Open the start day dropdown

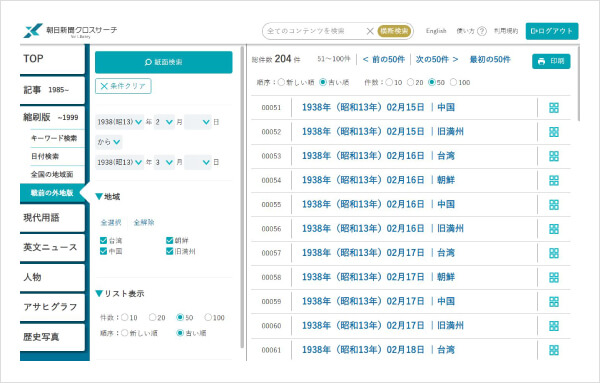click(x=197, y=122)
